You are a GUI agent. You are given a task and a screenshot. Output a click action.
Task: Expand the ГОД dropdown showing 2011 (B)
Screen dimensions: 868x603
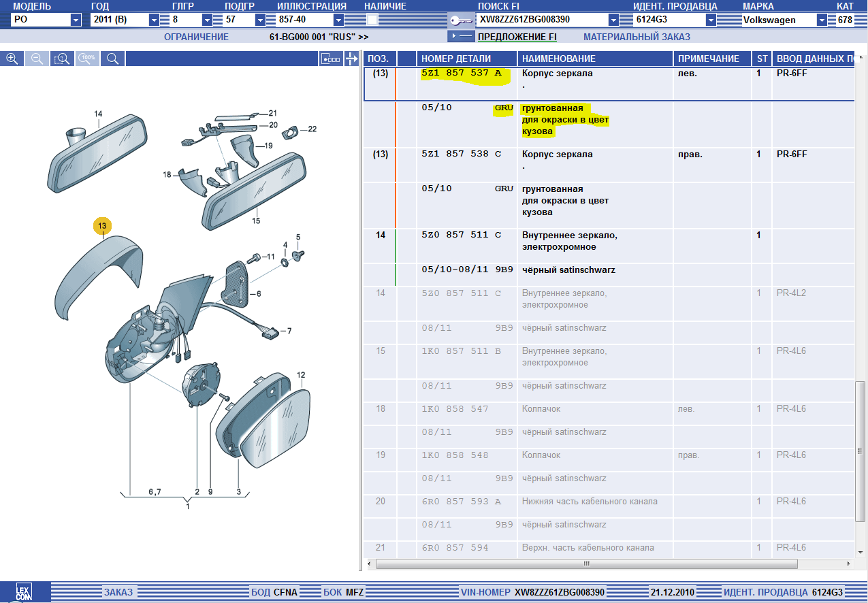pyautogui.click(x=152, y=20)
